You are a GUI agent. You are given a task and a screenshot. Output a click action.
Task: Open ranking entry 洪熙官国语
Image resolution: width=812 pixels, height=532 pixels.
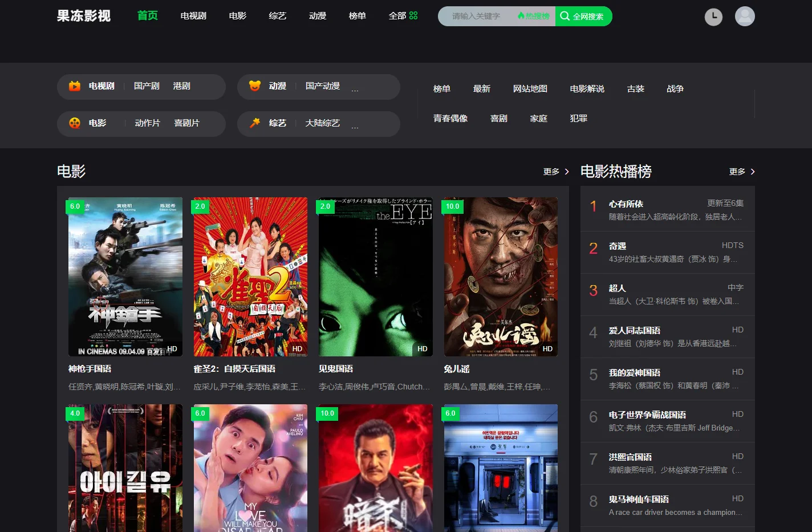click(x=668, y=463)
